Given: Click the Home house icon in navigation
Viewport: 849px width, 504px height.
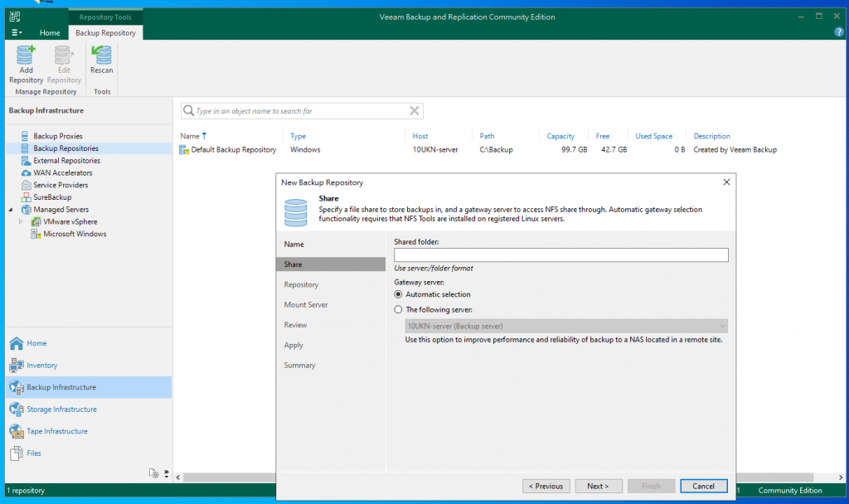Looking at the screenshot, I should 17,343.
